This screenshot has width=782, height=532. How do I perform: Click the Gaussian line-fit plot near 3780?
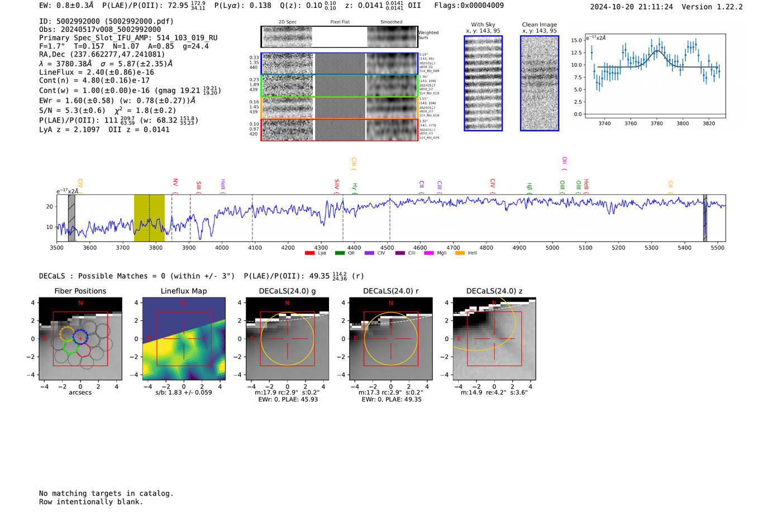click(x=655, y=76)
